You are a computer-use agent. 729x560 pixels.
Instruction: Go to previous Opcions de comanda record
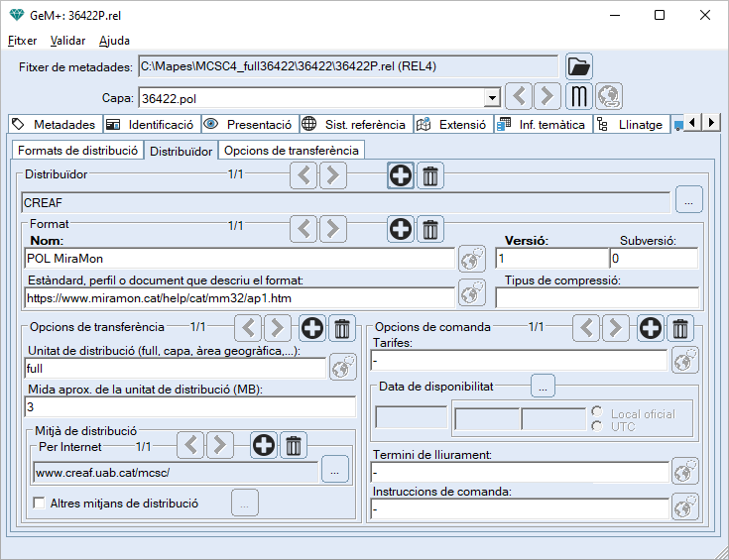[x=586, y=328]
